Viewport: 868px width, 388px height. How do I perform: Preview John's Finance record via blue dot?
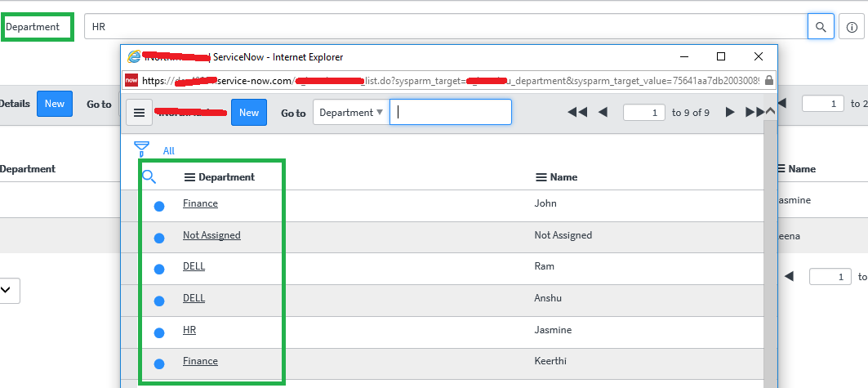tap(159, 206)
